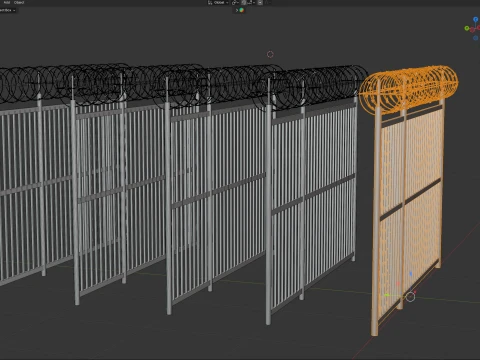The width and height of the screenshot is (480, 360).
Task: Open the Object menu in viewport header
Action: point(19,2)
